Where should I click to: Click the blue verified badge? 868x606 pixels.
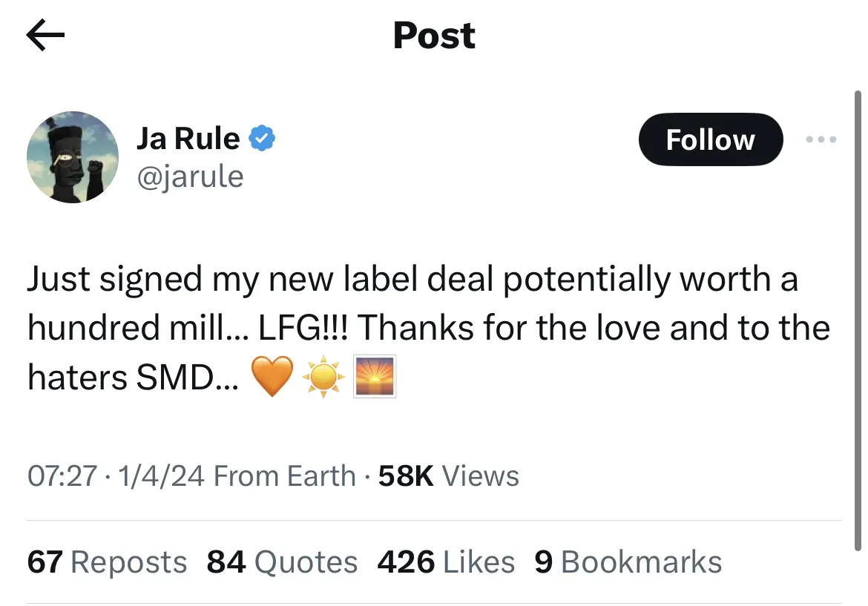(262, 139)
